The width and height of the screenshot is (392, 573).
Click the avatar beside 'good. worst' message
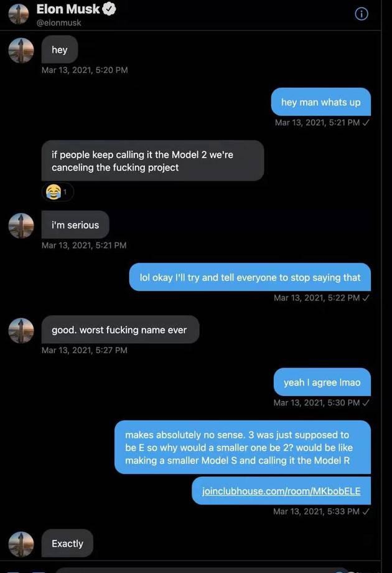click(21, 330)
